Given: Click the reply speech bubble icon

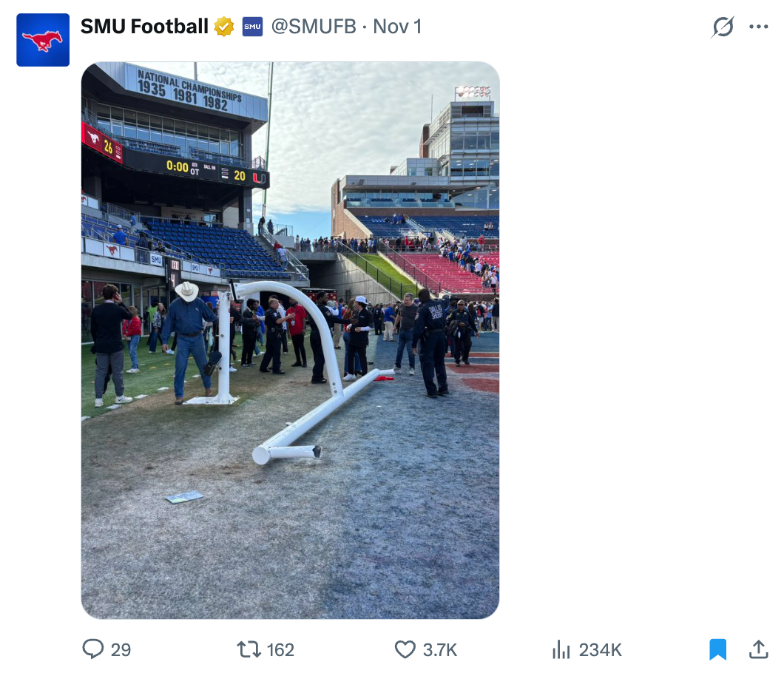Looking at the screenshot, I should [93, 649].
